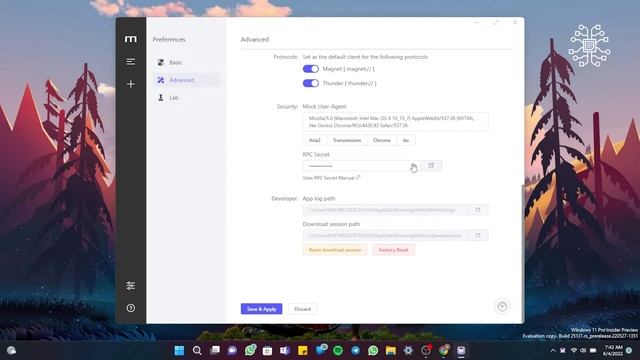Image resolution: width=640 pixels, height=360 pixels.
Task: Show hidden system tray icons
Action: coord(553,351)
